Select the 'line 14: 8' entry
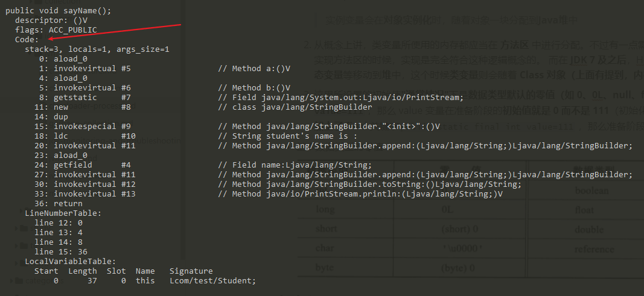Image resolution: width=644 pixels, height=296 pixels. pos(59,242)
